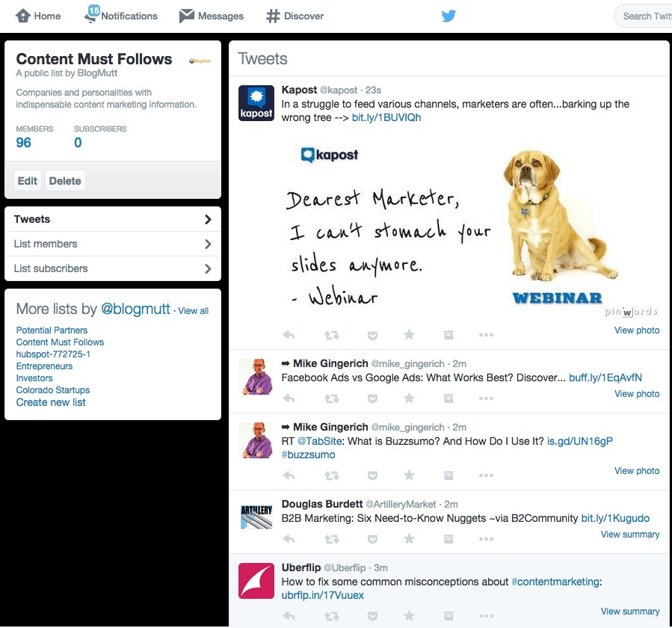Save the Uberflip tweet to Pocket
Viewport: 672px width, 628px height.
click(x=372, y=616)
